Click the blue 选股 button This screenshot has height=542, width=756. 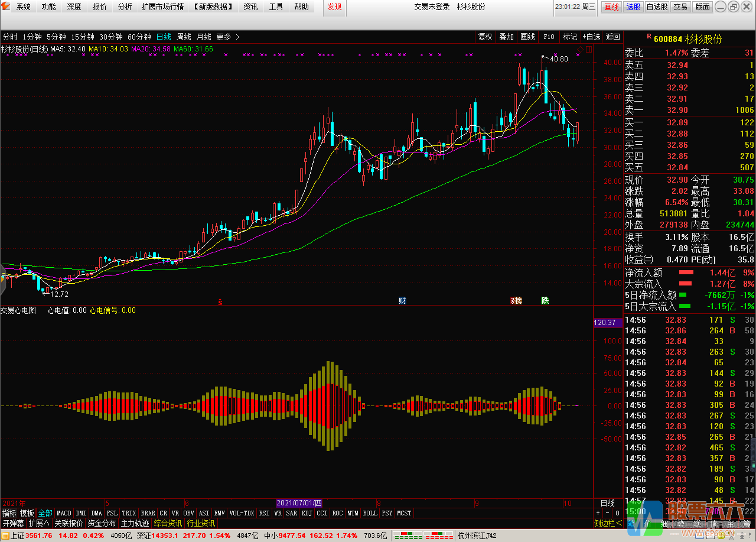pos(633,7)
